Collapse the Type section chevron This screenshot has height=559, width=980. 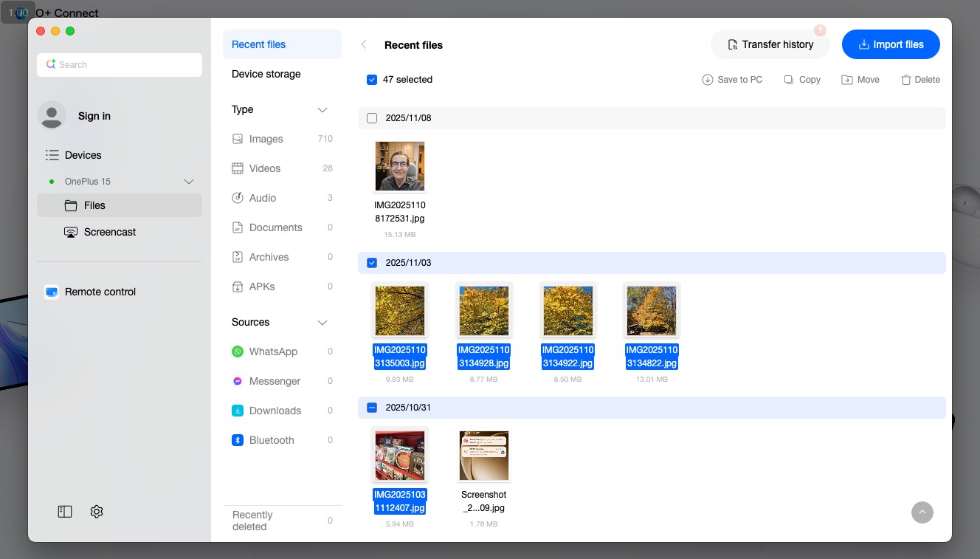click(x=322, y=110)
